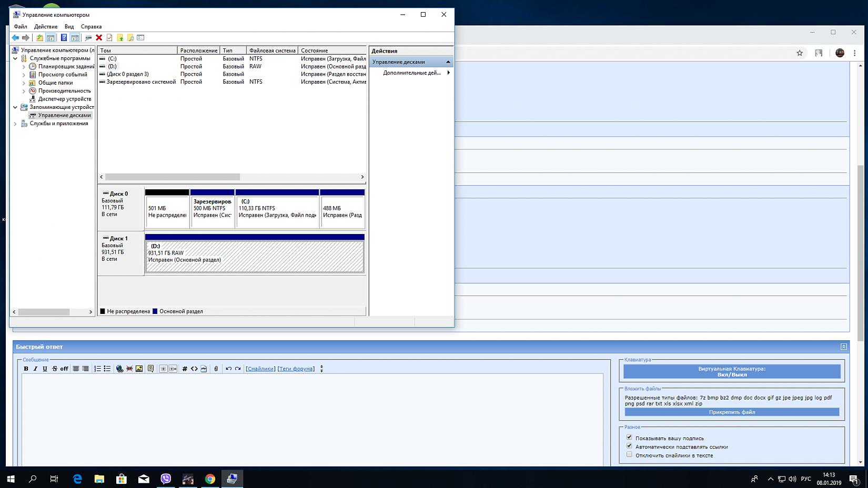Expand the 'Службы и приложения' tree node
The height and width of the screenshot is (488, 868).
pyautogui.click(x=15, y=124)
